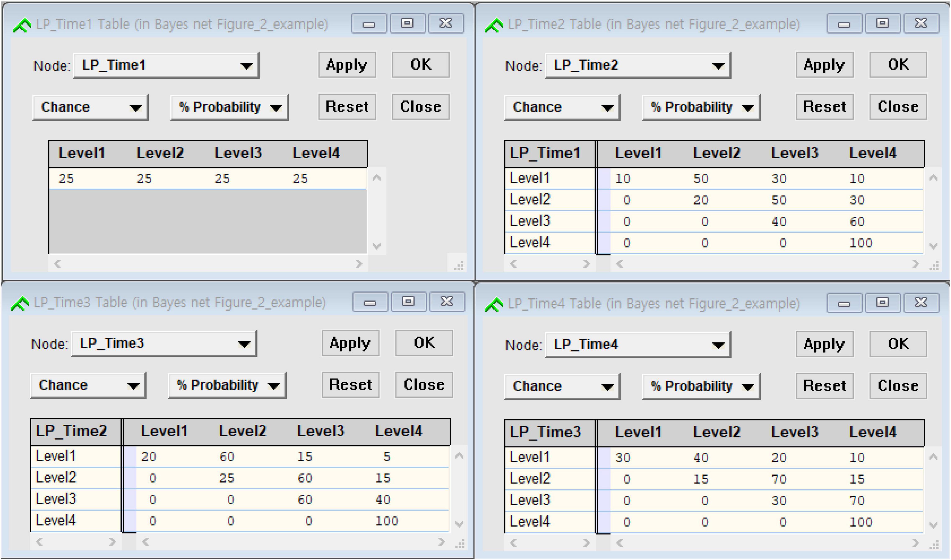The height and width of the screenshot is (560, 951).
Task: Click Reset in LP_Time3 window
Action: (350, 385)
